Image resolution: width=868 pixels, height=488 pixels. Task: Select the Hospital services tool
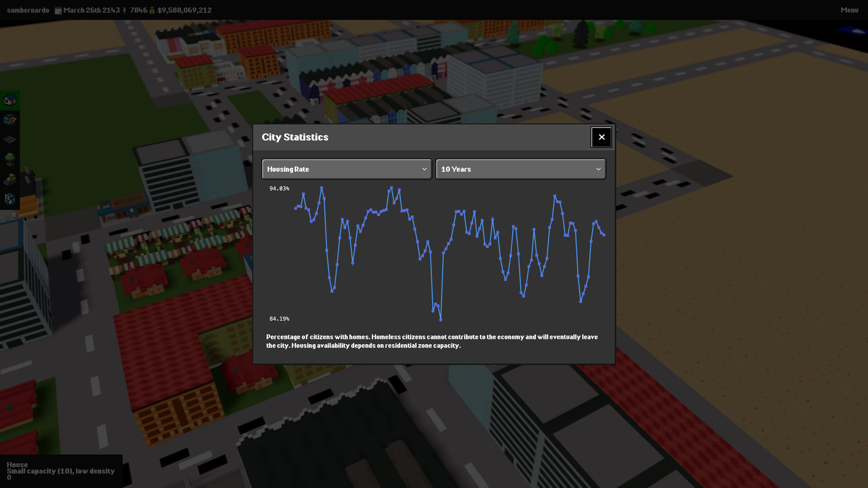[10, 199]
